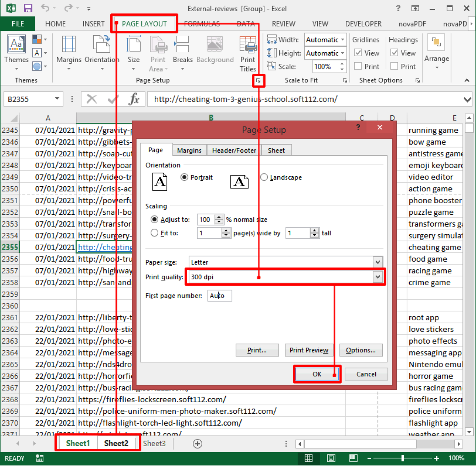
Task: Open the Themes gallery icon
Action: [16, 44]
